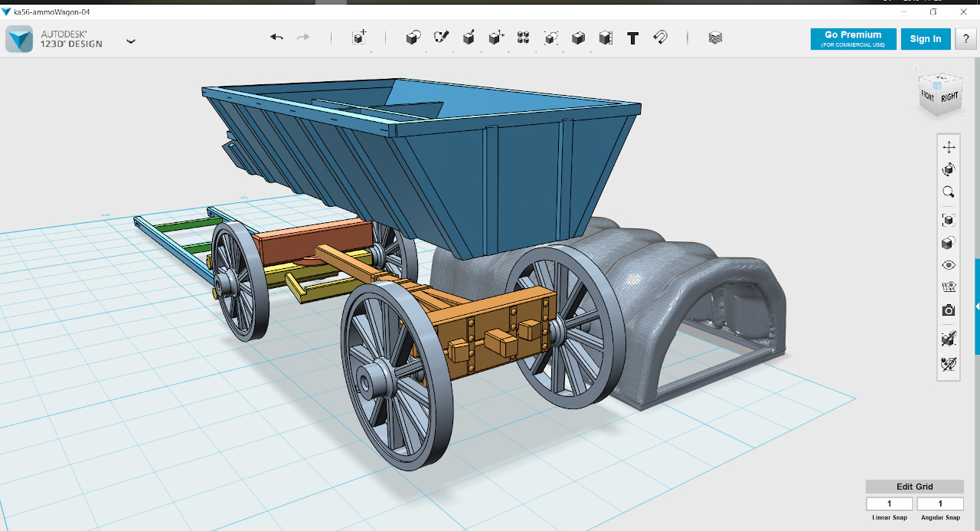Click the Fit to view icon in the navigation bar
Image resolution: width=980 pixels, height=531 pixels.
tap(949, 220)
